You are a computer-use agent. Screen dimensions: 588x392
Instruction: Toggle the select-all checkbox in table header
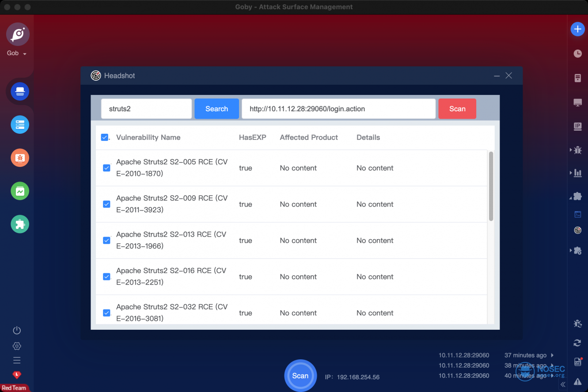pyautogui.click(x=105, y=137)
